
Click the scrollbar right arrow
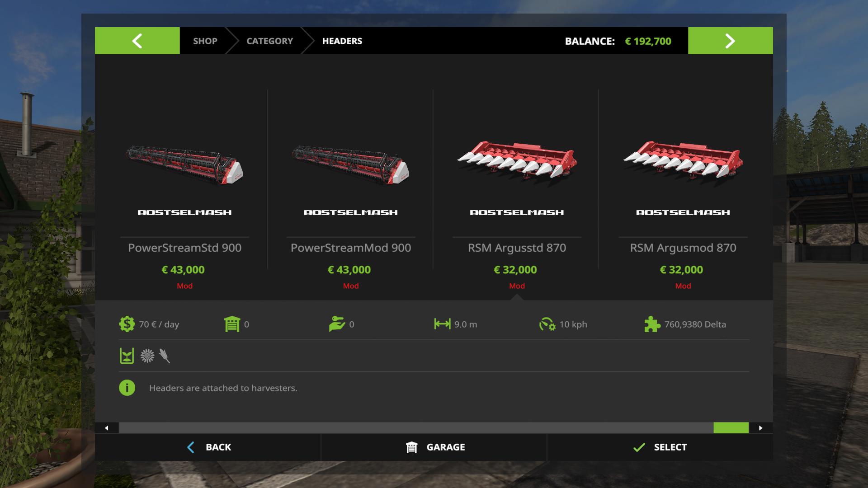[761, 428]
